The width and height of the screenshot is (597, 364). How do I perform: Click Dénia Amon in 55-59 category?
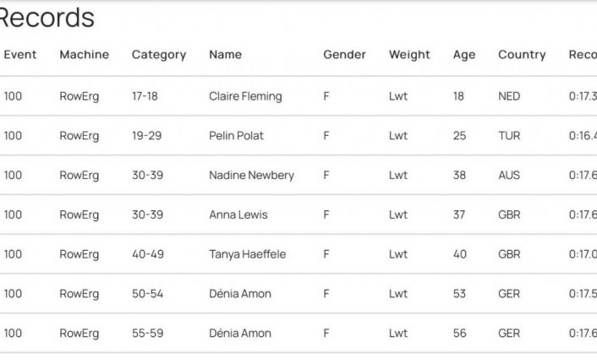pos(239,334)
